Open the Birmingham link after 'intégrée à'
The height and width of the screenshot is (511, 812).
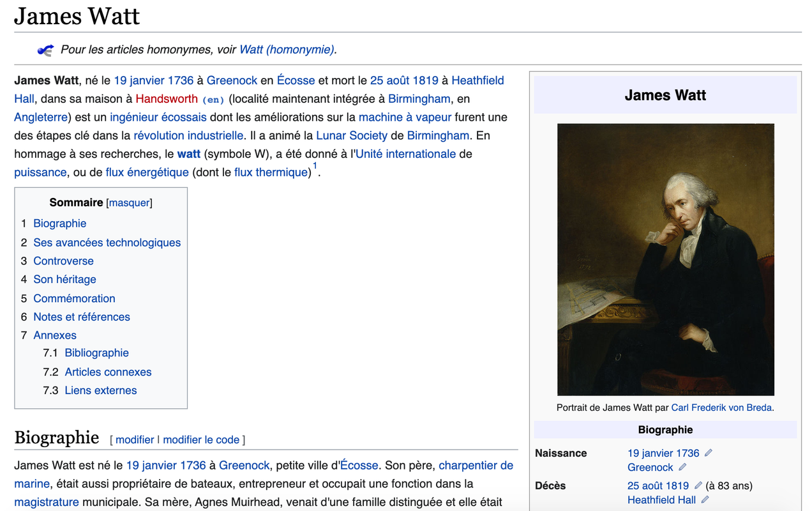click(x=419, y=99)
